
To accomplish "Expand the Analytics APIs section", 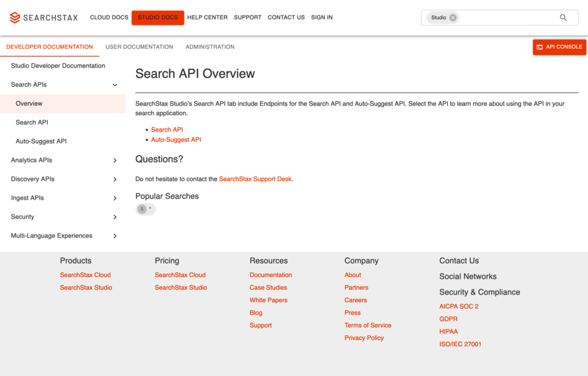I will [115, 161].
